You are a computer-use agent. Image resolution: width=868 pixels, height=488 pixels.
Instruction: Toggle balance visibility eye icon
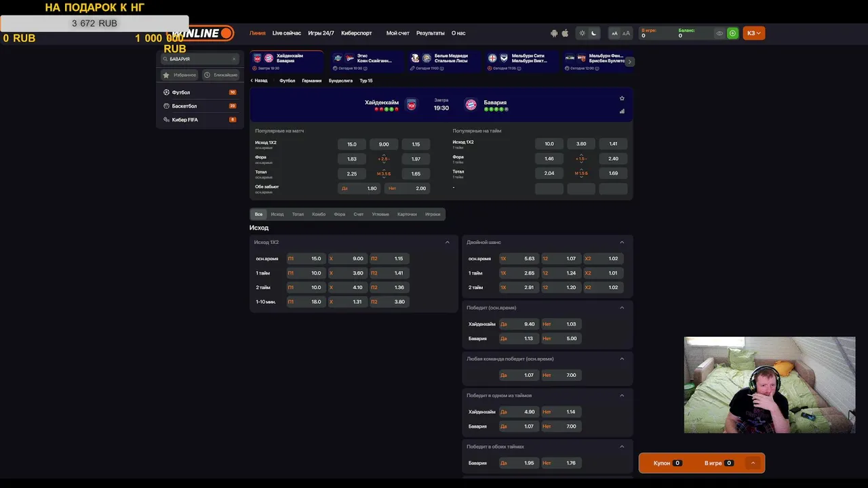point(719,33)
